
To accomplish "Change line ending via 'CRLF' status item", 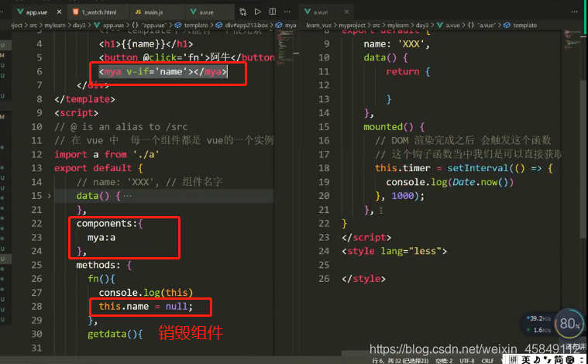I will tap(488, 361).
